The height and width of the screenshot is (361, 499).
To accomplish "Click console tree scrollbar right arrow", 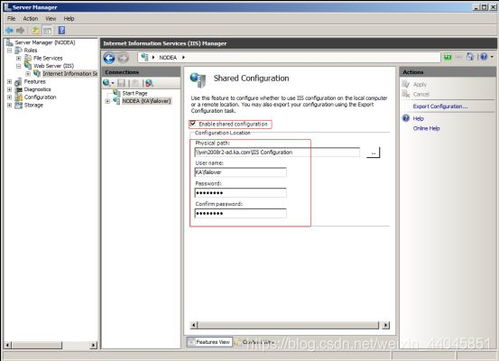I will tap(93, 345).
